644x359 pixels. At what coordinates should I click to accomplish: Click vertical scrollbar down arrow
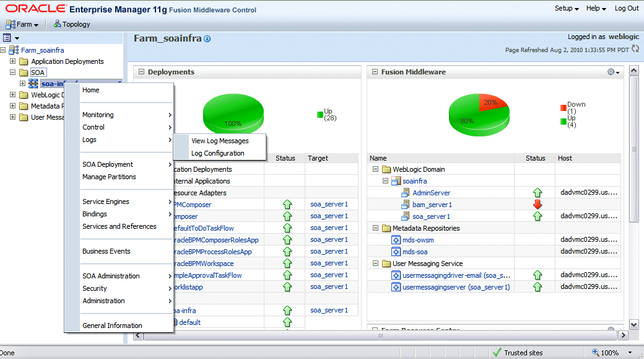[633, 324]
